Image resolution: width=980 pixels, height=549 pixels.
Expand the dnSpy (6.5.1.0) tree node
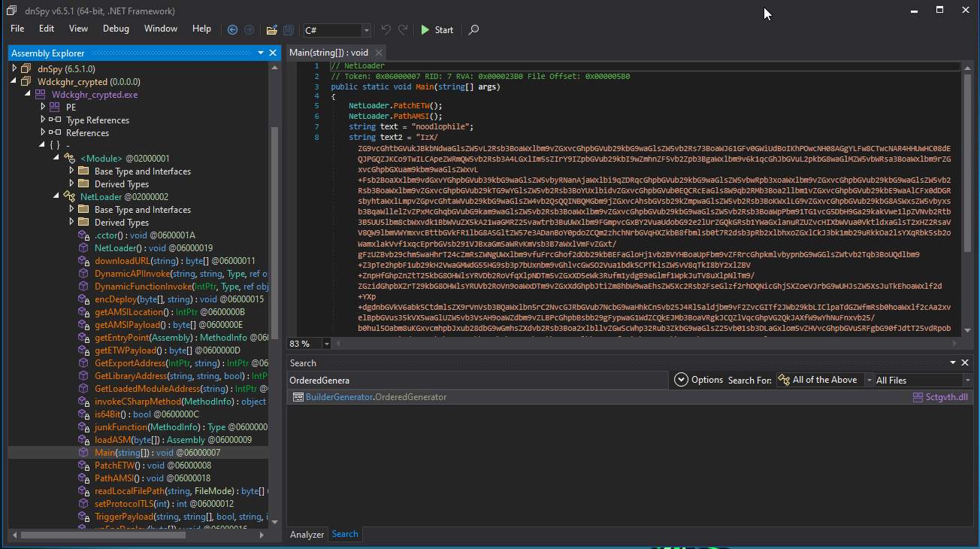click(14, 68)
